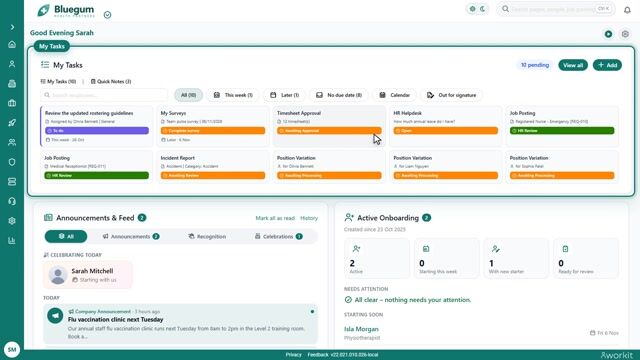Select the Calendar filter chip
Image resolution: width=640 pixels, height=360 pixels.
coord(394,95)
